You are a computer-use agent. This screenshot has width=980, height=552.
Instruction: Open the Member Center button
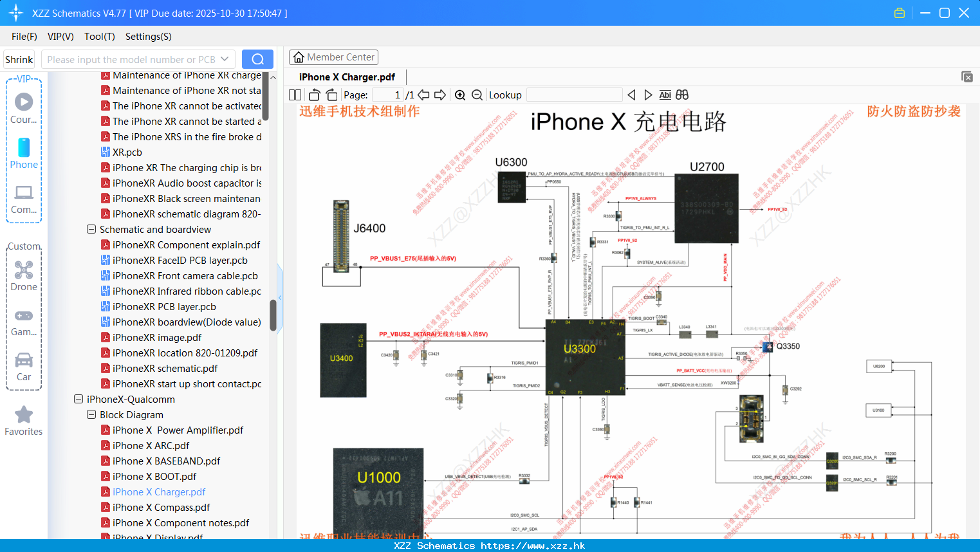click(x=333, y=57)
